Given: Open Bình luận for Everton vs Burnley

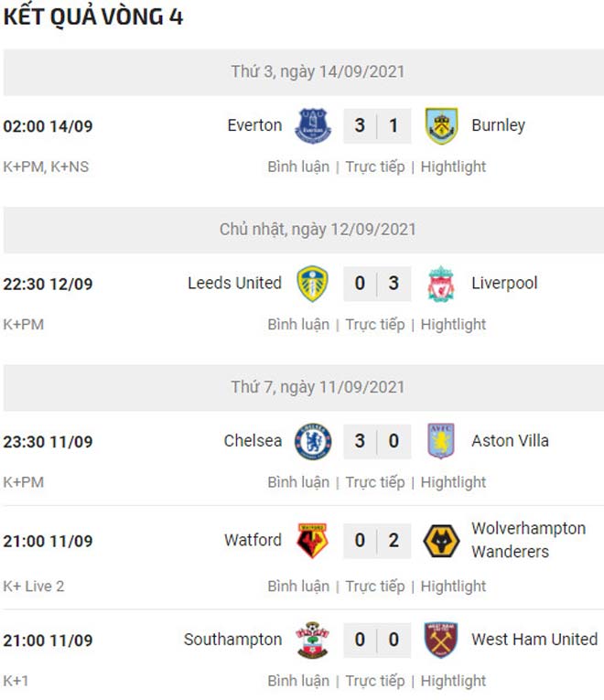Looking at the screenshot, I should pyautogui.click(x=298, y=167).
